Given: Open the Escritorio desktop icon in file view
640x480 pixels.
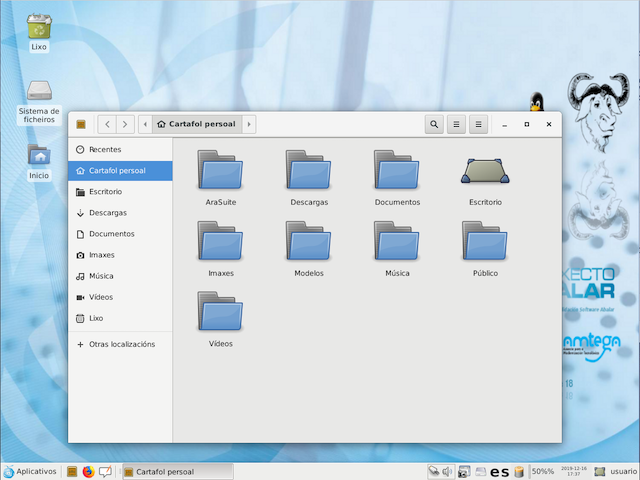Looking at the screenshot, I should [485, 171].
